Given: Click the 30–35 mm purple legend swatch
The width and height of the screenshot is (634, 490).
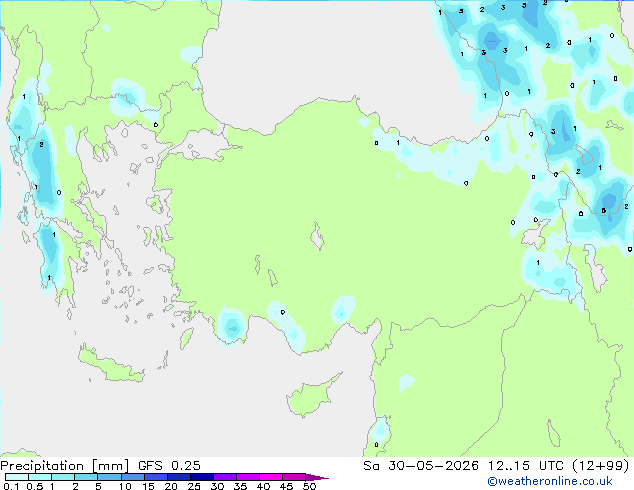Looking at the screenshot, I should pos(225,477).
